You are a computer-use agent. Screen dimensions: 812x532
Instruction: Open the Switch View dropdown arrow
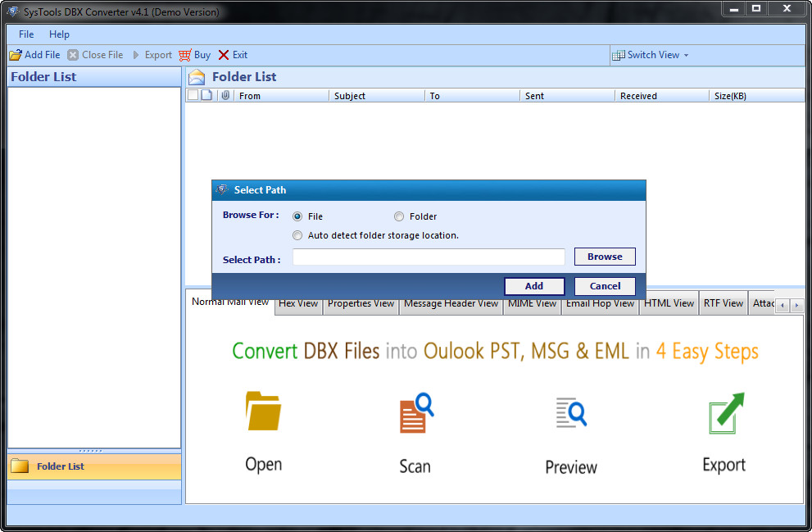(x=686, y=55)
